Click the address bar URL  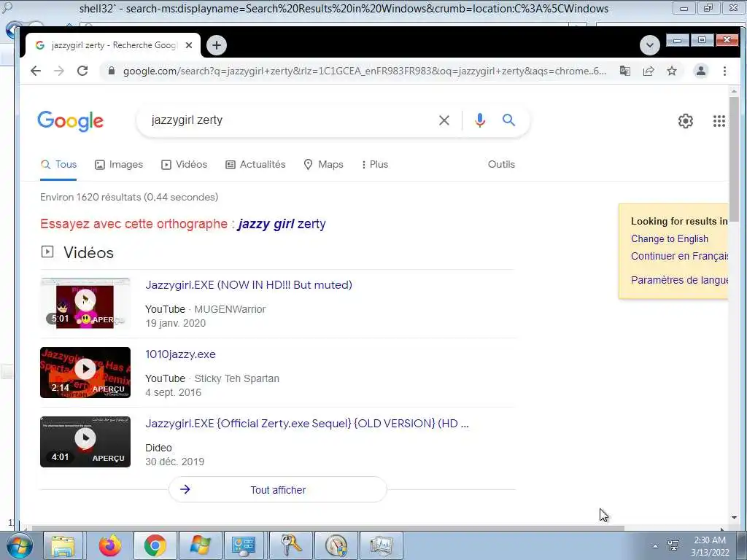pos(365,71)
